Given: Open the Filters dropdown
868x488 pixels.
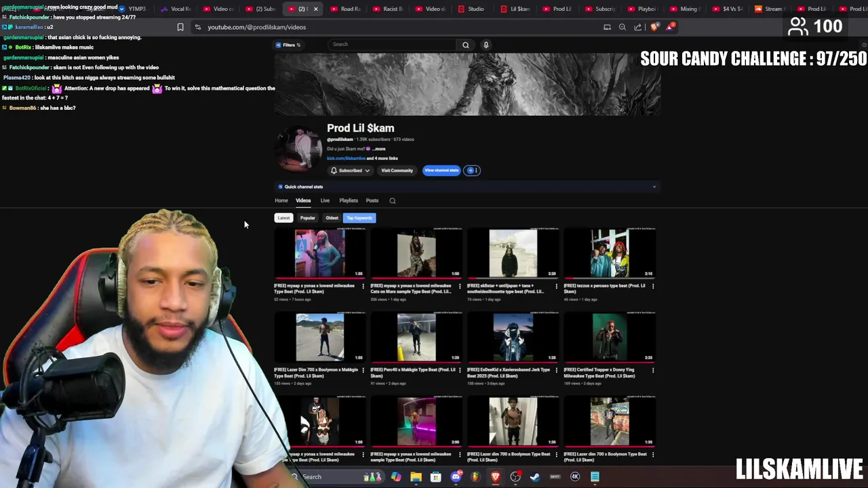Looking at the screenshot, I should pos(288,45).
